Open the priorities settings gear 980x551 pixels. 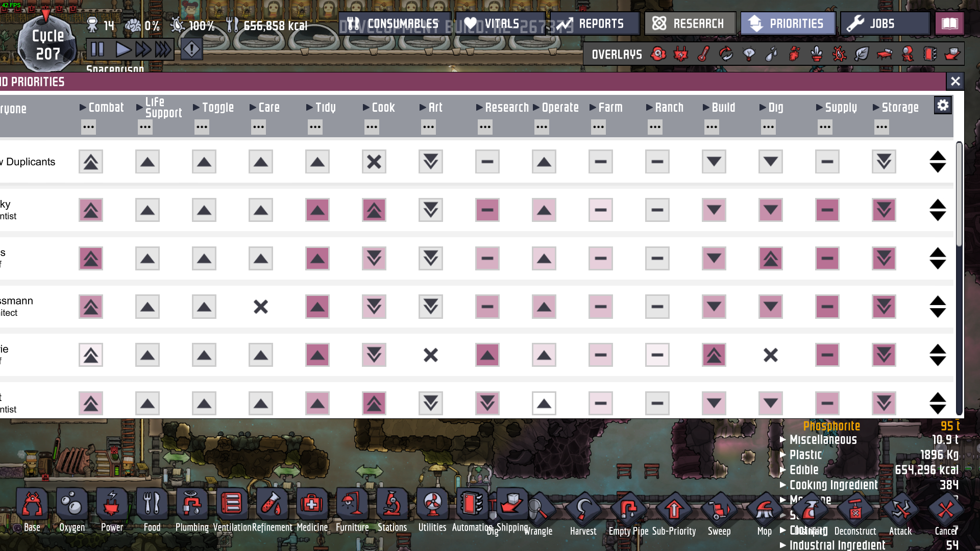(x=942, y=106)
